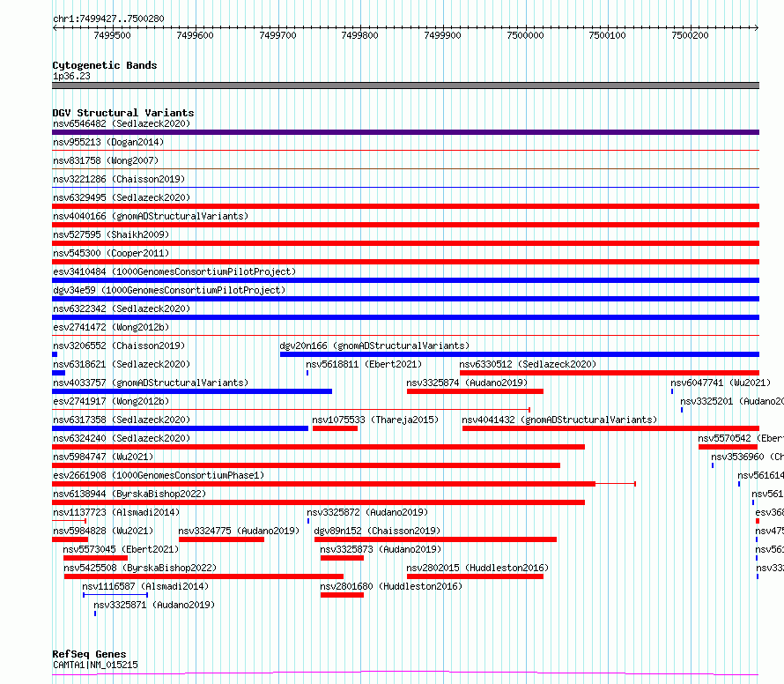Open the nsv831758 (Wong2007) variant

pos(106,160)
